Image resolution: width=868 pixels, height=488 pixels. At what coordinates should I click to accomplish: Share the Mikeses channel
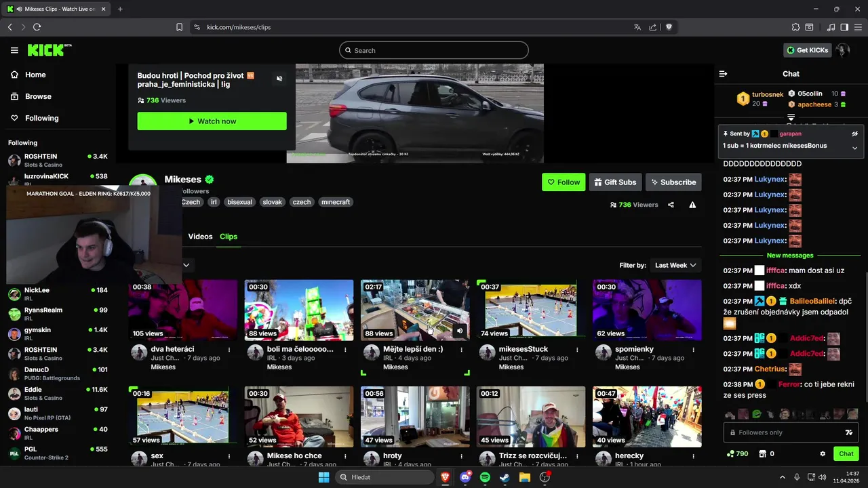tap(671, 205)
